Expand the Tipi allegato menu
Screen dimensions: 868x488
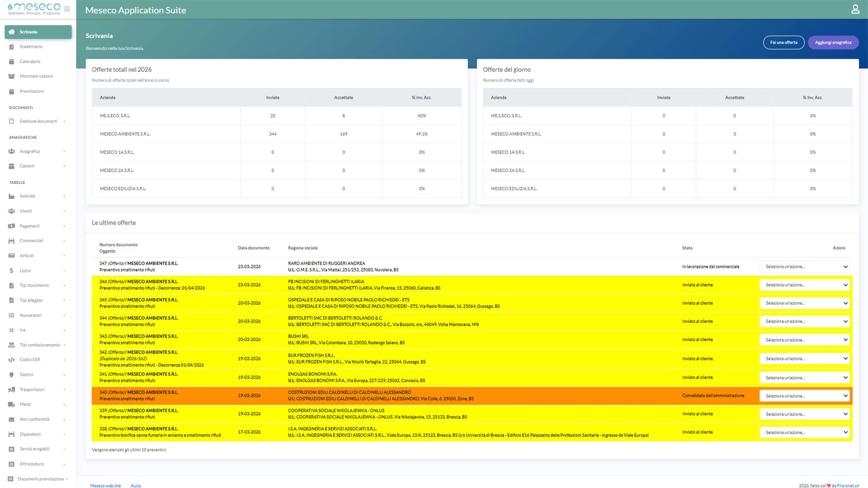[38, 300]
